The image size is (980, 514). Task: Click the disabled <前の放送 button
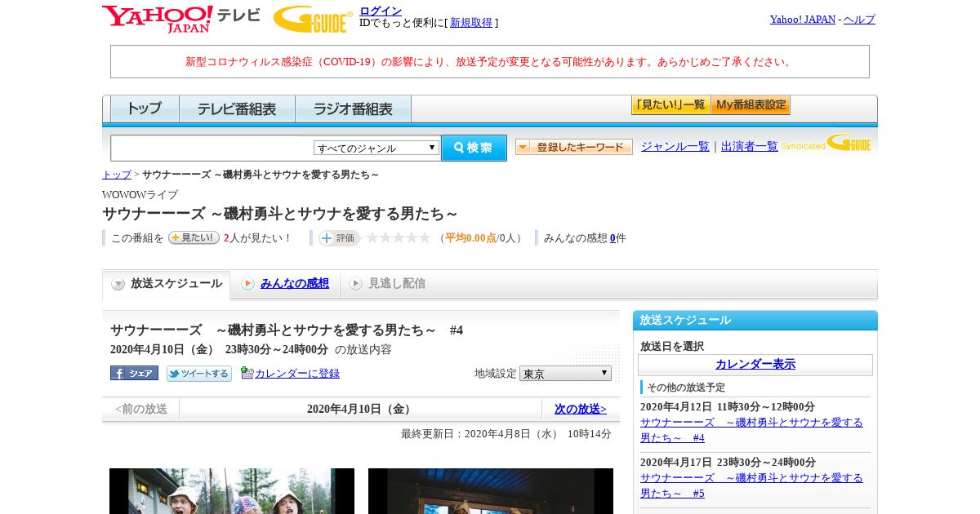(x=141, y=409)
